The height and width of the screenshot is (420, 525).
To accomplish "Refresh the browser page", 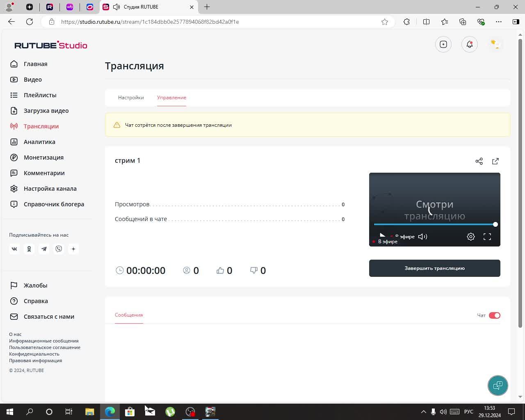I will 30,22.
